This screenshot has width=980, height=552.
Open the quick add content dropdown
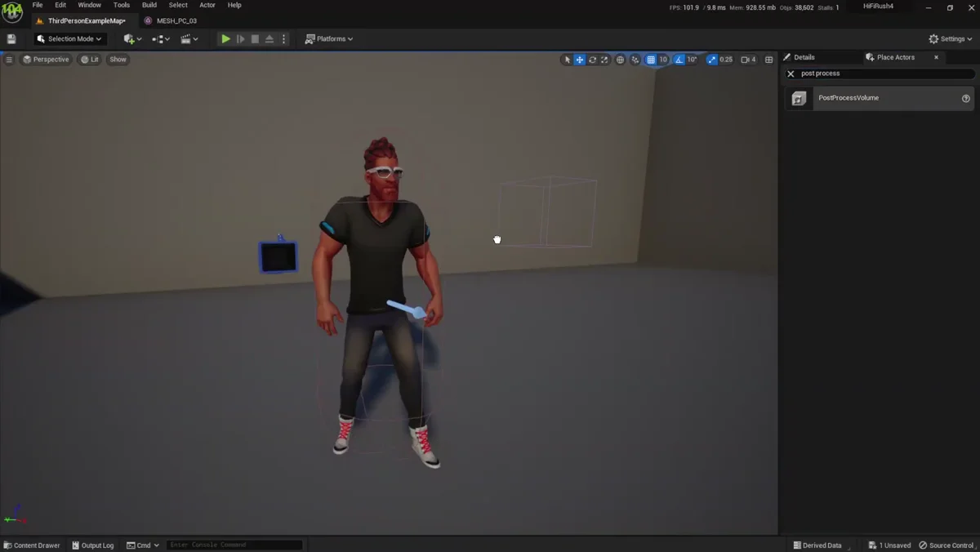click(x=131, y=38)
